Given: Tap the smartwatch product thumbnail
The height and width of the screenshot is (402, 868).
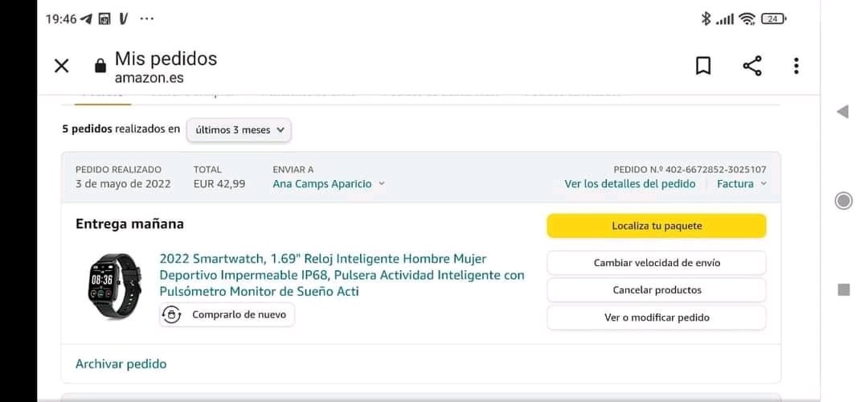Looking at the screenshot, I should click(113, 286).
